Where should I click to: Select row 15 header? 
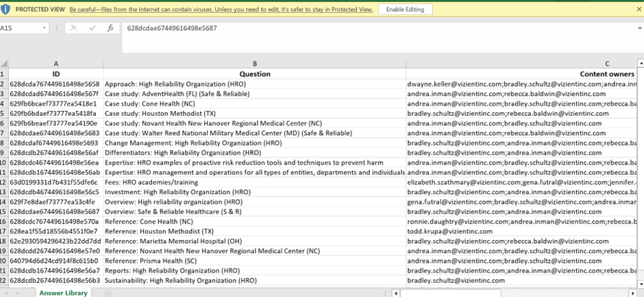coord(4,211)
